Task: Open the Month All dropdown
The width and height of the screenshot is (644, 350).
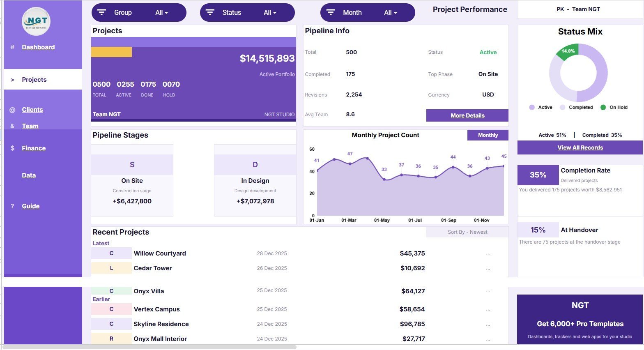Action: (391, 13)
